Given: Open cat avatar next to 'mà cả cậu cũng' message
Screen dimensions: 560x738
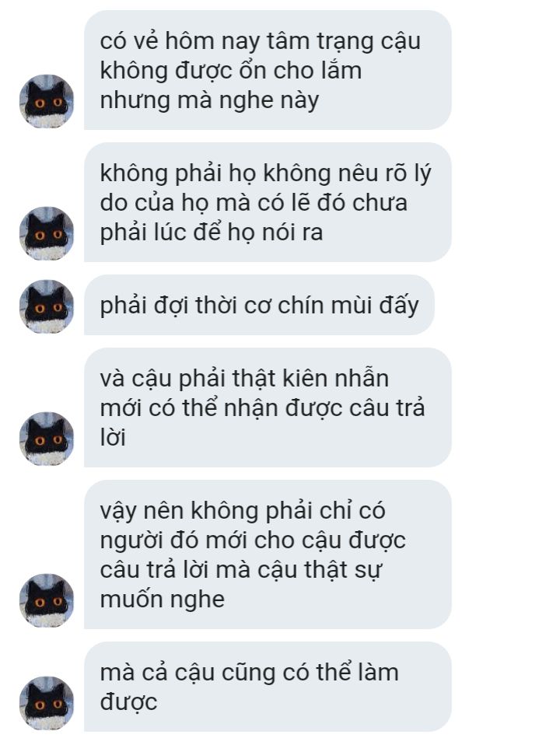Looking at the screenshot, I should 47,703.
